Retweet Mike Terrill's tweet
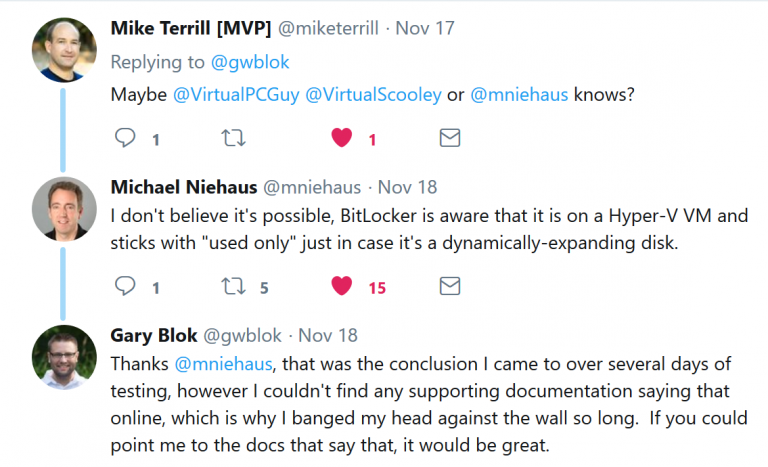The height and width of the screenshot is (467, 768). pyautogui.click(x=233, y=138)
